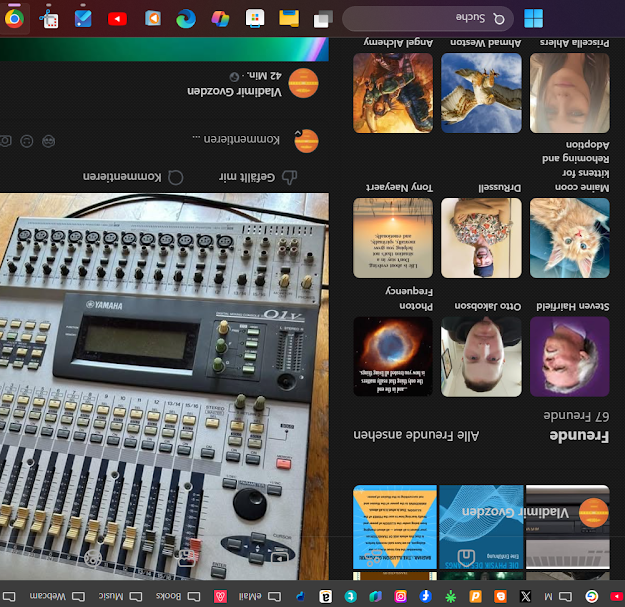
Task: Open Microsoft Store from the taskbar
Action: [255, 18]
